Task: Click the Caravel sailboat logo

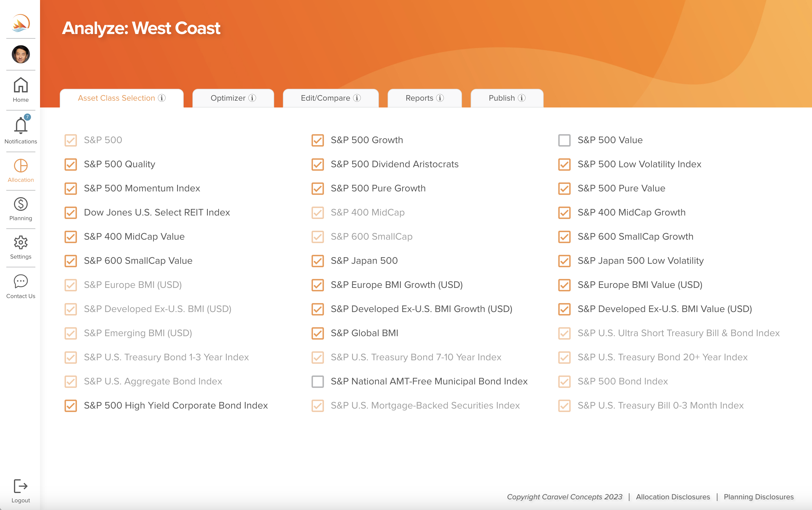Action: [21, 23]
